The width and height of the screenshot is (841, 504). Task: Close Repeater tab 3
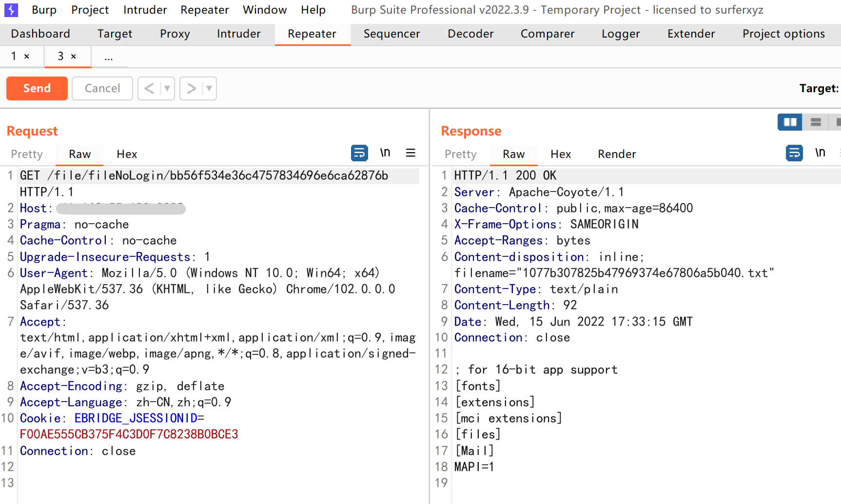[74, 57]
